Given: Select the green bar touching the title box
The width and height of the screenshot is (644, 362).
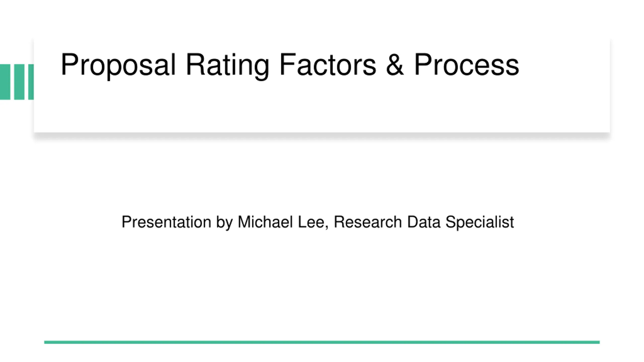Looking at the screenshot, I should tap(31, 82).
